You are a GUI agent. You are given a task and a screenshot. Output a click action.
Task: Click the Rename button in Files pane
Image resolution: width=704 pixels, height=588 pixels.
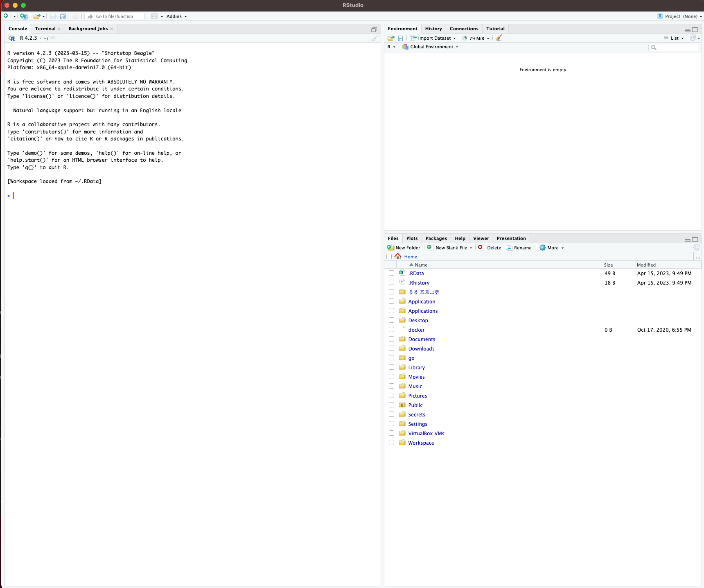point(519,248)
